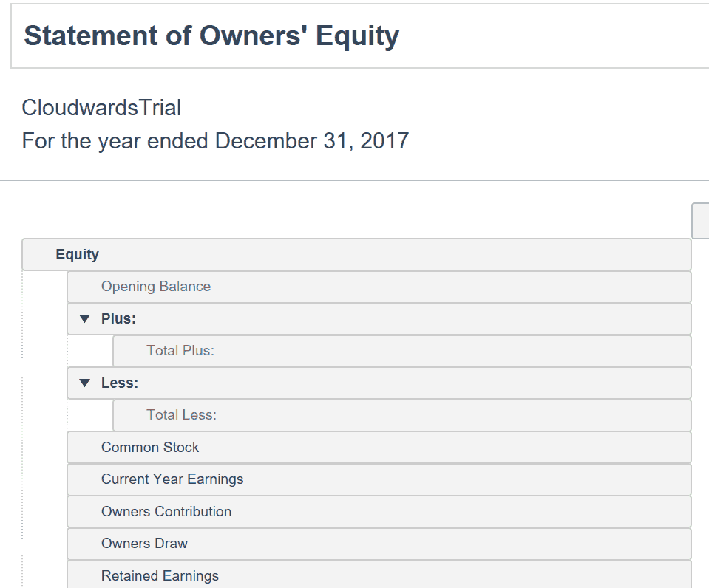709x588 pixels.
Task: Click the year ended December 31, 2017 text
Action: (x=216, y=141)
